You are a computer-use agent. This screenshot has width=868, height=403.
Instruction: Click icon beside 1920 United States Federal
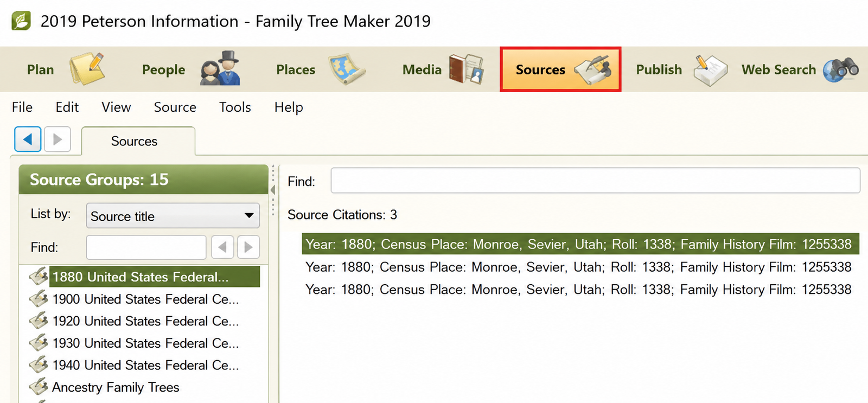coord(39,321)
